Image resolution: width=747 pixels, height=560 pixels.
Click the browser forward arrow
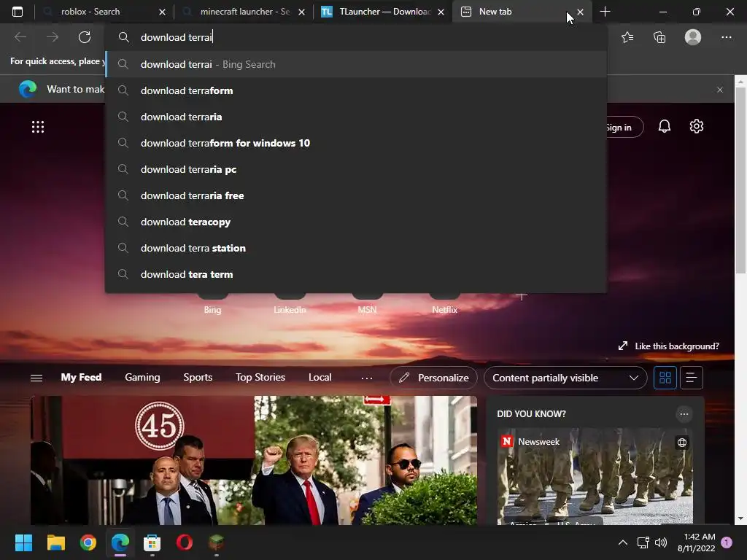(53, 36)
